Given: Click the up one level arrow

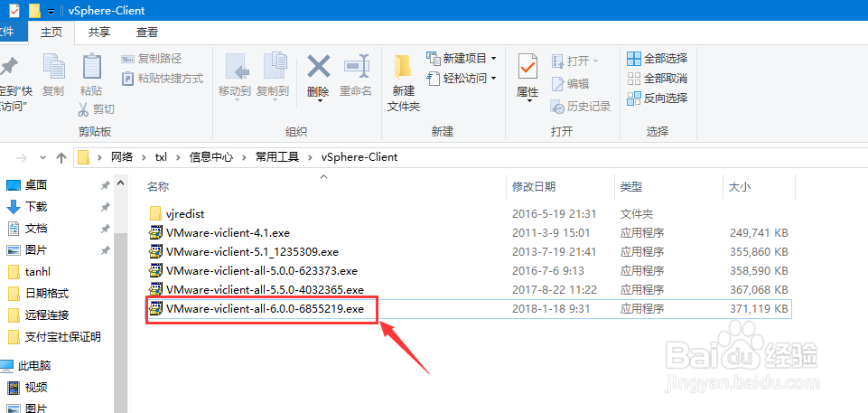Looking at the screenshot, I should click(61, 158).
